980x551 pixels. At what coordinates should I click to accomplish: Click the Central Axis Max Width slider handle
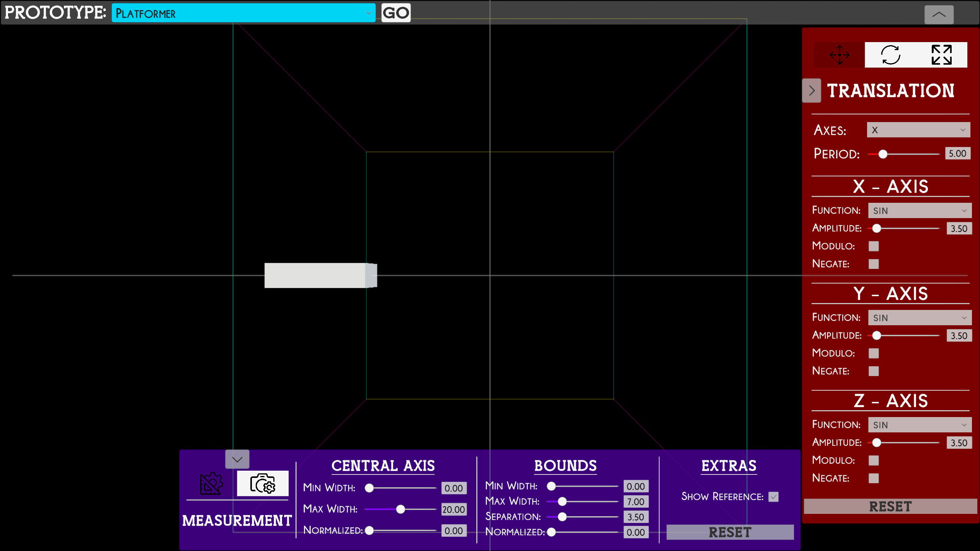tap(400, 509)
